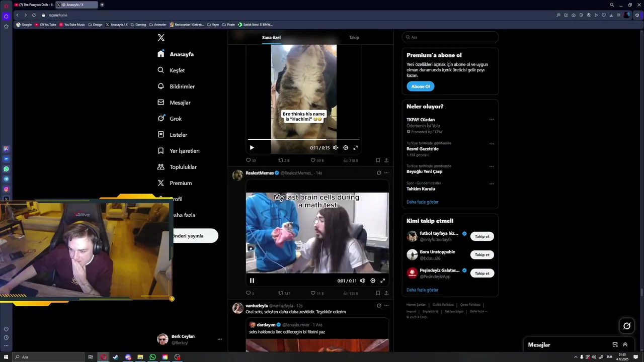
Task: Show more trends via Daha fazla göster
Action: pos(423,202)
